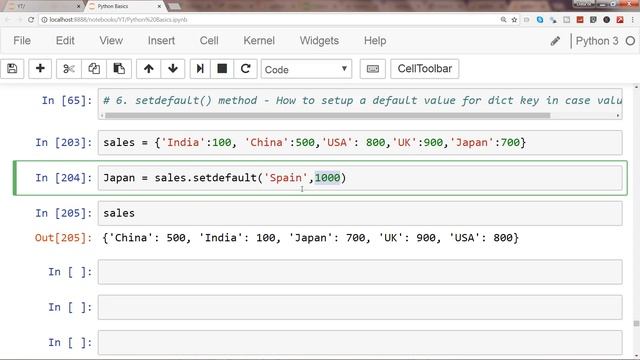Open the command palette keyboard icon
The width and height of the screenshot is (640, 360).
pyautogui.click(x=373, y=69)
